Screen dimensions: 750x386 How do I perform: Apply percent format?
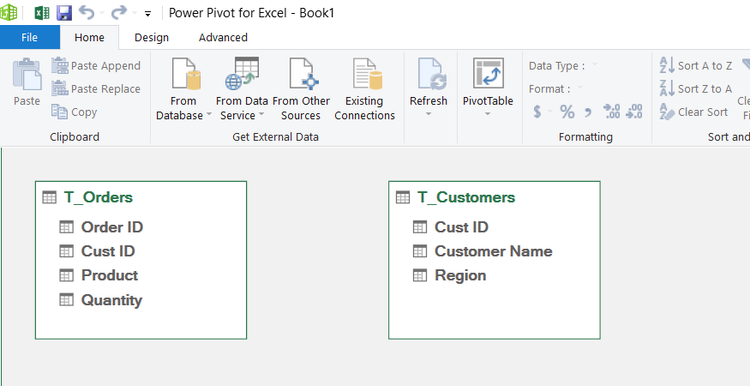click(567, 112)
